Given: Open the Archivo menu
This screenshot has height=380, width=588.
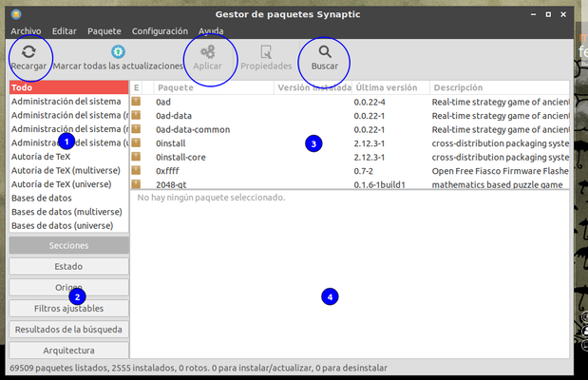Looking at the screenshot, I should [x=26, y=31].
